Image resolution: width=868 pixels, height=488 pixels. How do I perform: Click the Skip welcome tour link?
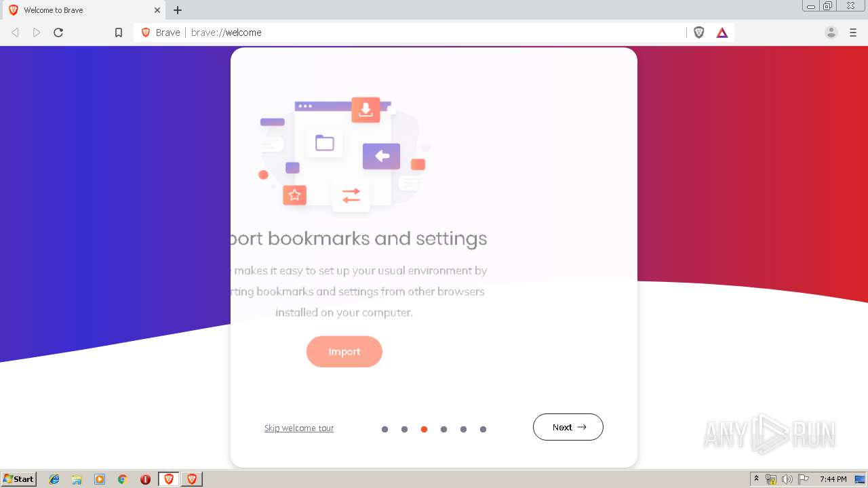pos(299,428)
